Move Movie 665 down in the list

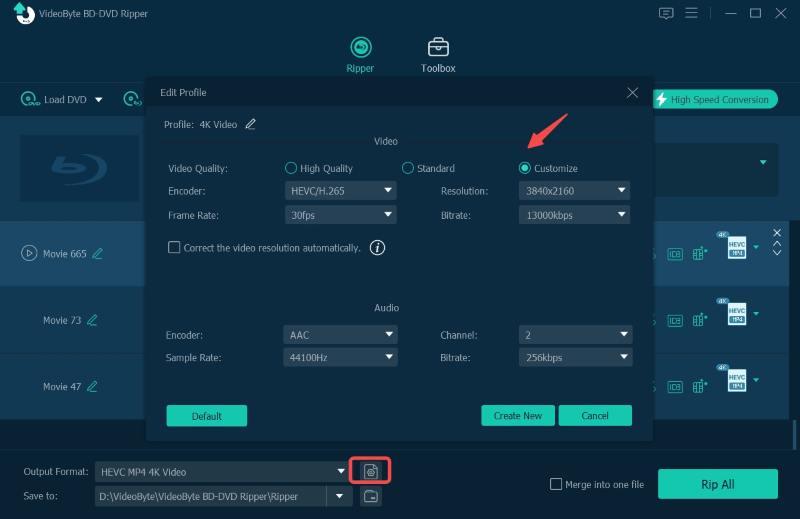pyautogui.click(x=777, y=252)
